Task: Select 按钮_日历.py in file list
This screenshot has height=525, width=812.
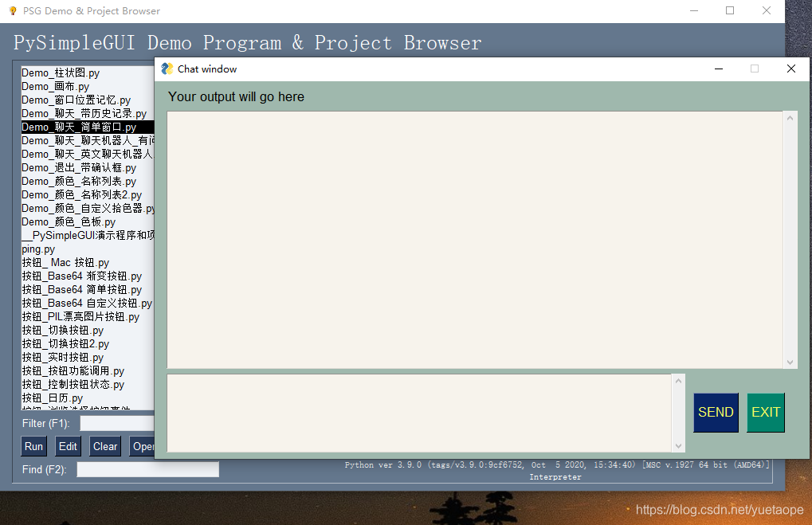Action: point(87,398)
